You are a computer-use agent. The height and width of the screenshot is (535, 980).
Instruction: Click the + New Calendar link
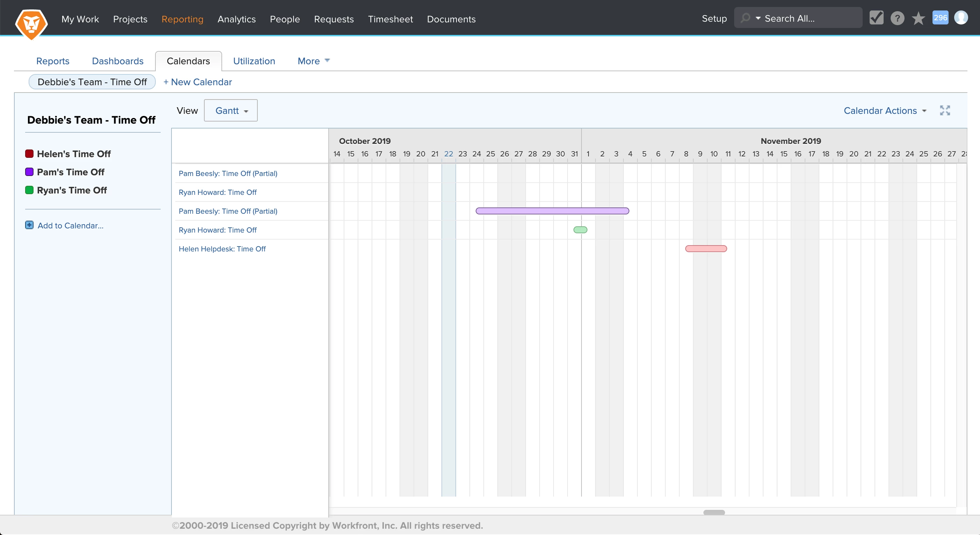tap(197, 82)
